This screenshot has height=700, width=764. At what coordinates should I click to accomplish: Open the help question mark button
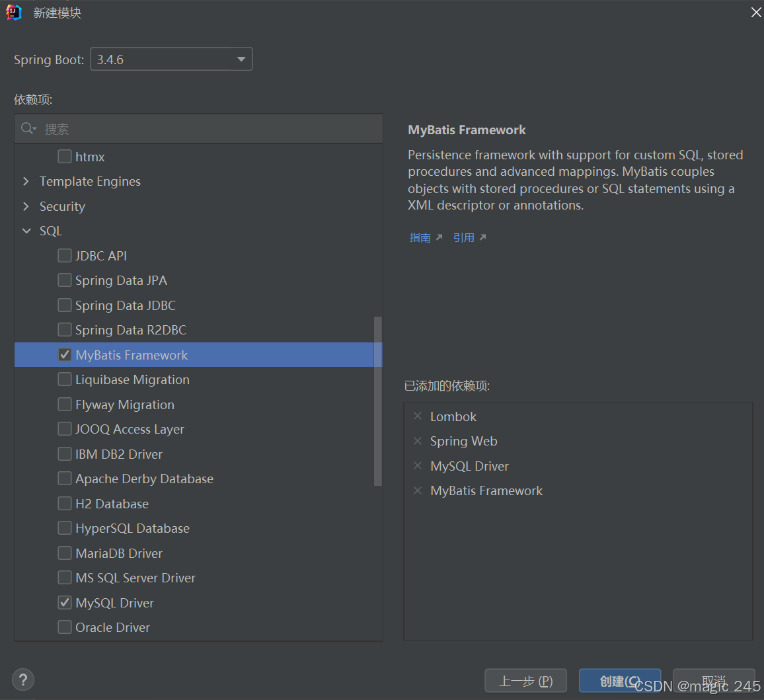point(23,680)
